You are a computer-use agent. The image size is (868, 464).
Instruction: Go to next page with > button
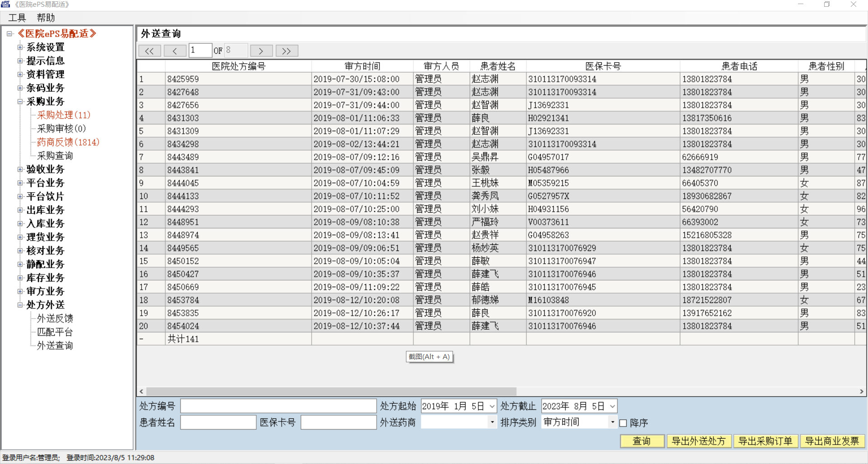[261, 51]
